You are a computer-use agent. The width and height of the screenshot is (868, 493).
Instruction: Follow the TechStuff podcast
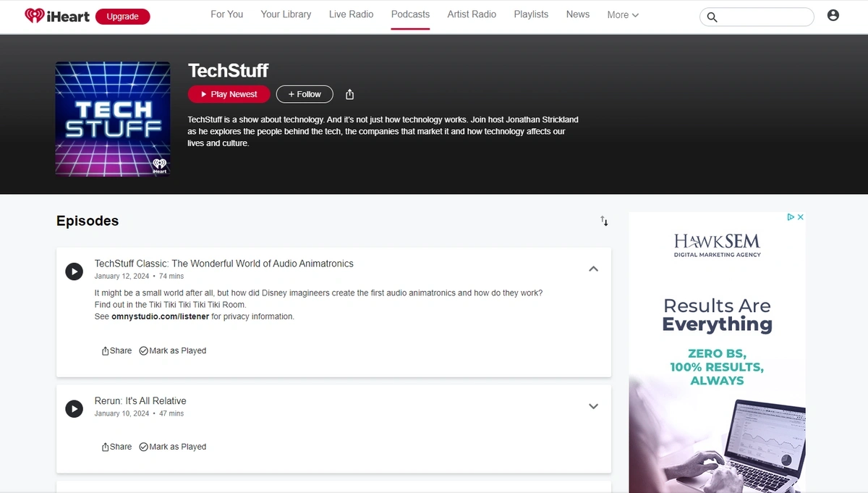click(x=305, y=94)
